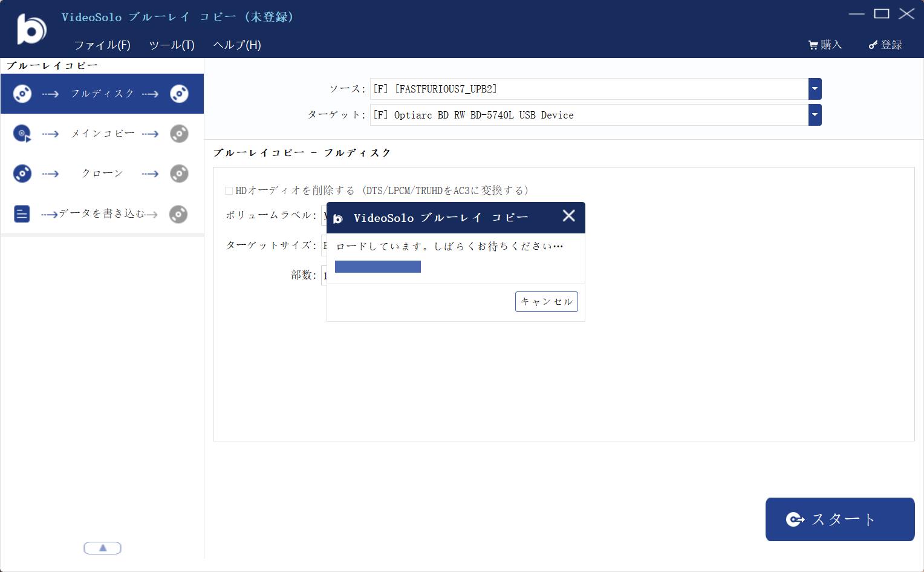This screenshot has width=924, height=572.
Task: Click the key 登録 icon
Action: point(873,45)
